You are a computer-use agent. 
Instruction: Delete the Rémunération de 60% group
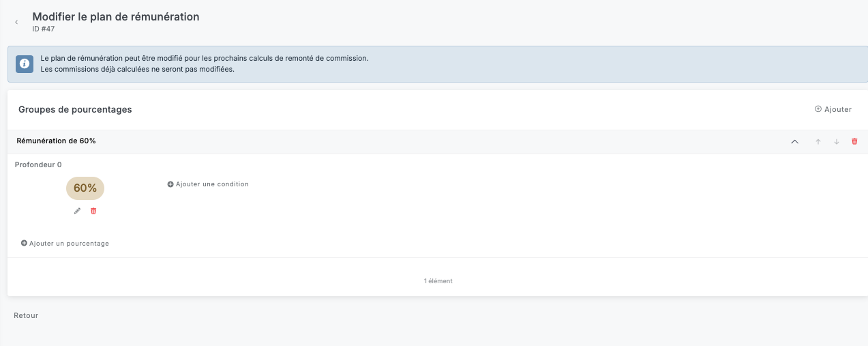point(854,141)
